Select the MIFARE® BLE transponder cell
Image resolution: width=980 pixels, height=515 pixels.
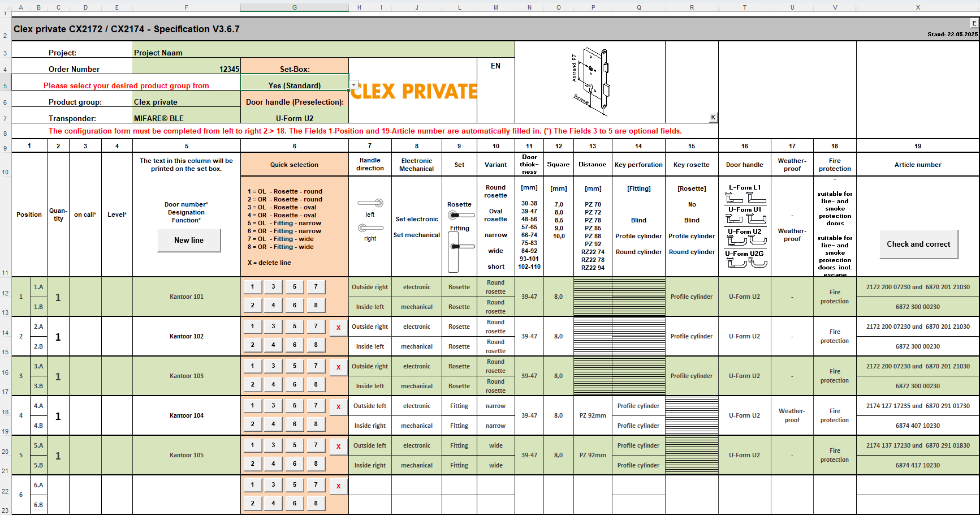(x=186, y=118)
